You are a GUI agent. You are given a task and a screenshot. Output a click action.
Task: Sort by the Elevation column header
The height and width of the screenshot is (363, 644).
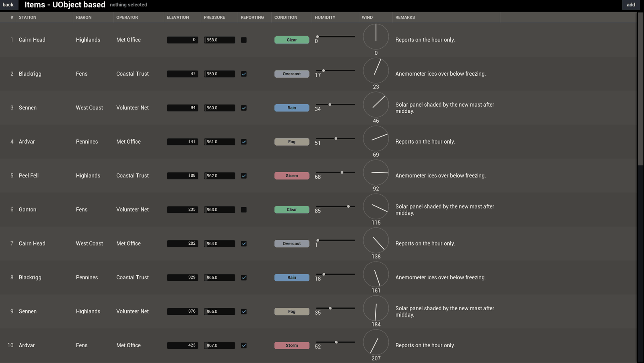pyautogui.click(x=178, y=17)
